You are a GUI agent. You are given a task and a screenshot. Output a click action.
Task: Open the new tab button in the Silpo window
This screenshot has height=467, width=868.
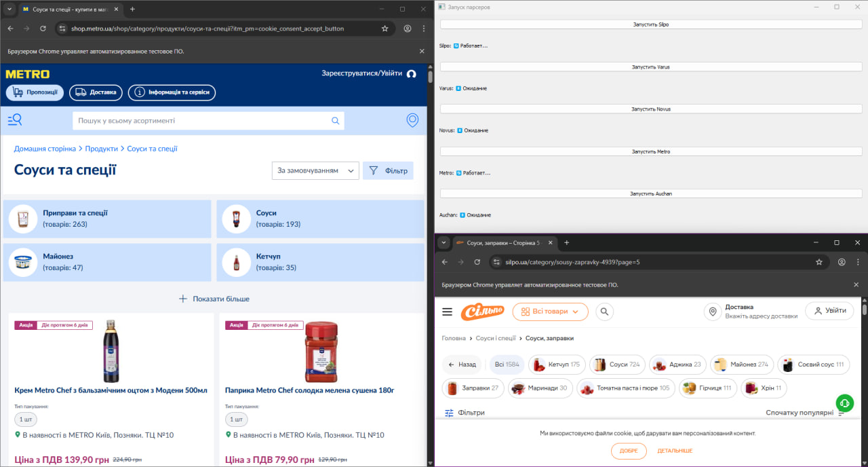(567, 243)
